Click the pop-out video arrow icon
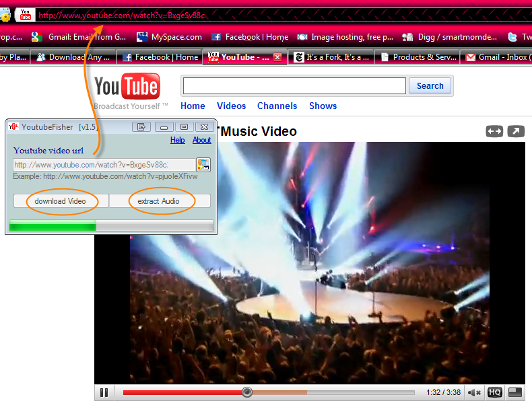This screenshot has height=407, width=532. (516, 132)
